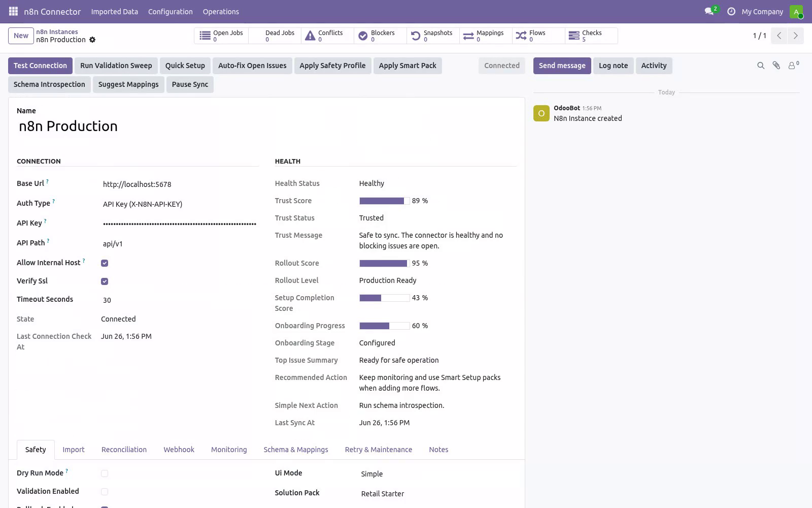This screenshot has height=508, width=812.
Task: Click the gear icon beside n8n Production
Action: (92, 40)
